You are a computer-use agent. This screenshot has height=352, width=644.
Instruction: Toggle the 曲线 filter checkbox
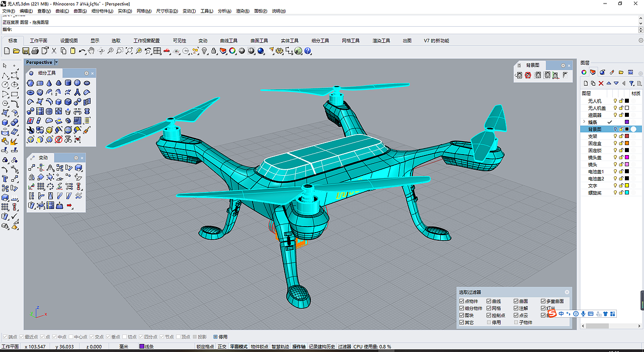(x=489, y=301)
